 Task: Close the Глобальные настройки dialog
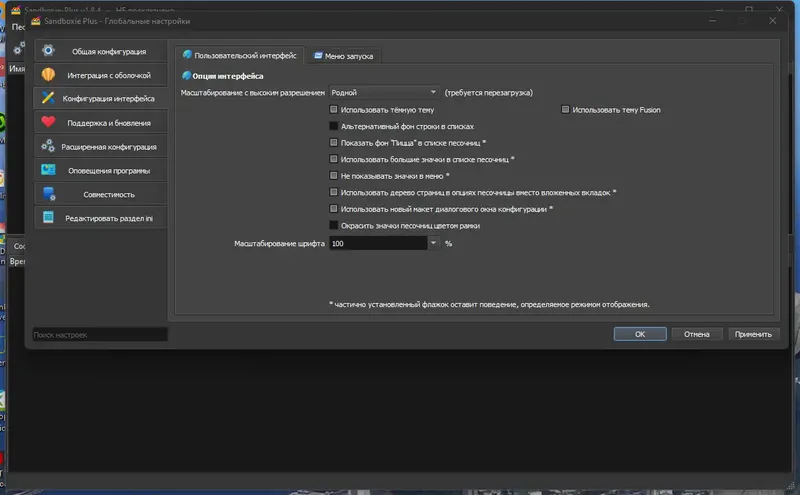[772, 20]
